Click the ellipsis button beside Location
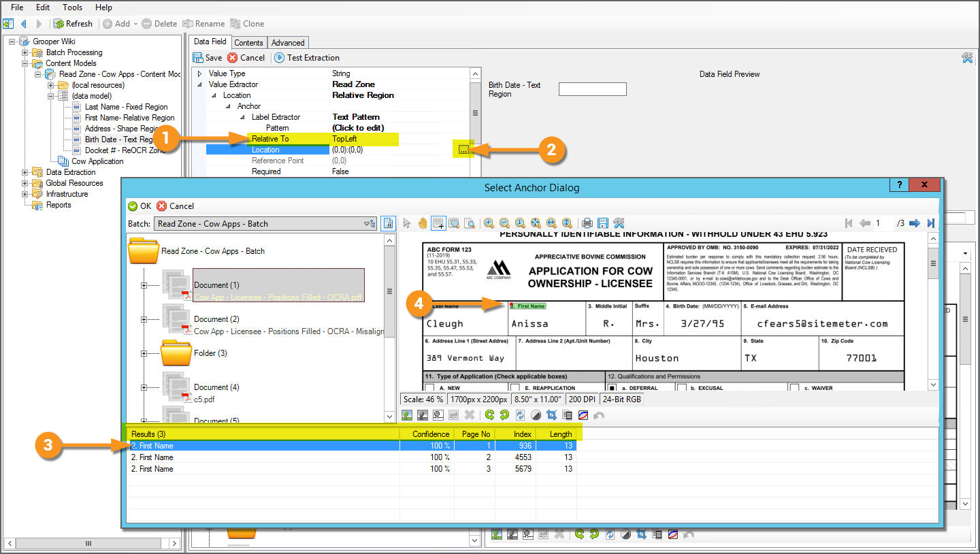980x554 pixels. pos(463,150)
